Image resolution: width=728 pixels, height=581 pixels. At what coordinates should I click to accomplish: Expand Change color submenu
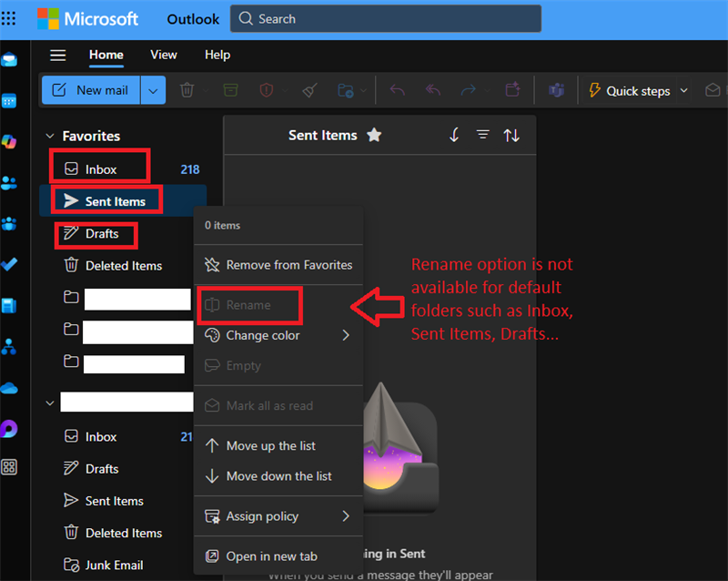pyautogui.click(x=346, y=335)
